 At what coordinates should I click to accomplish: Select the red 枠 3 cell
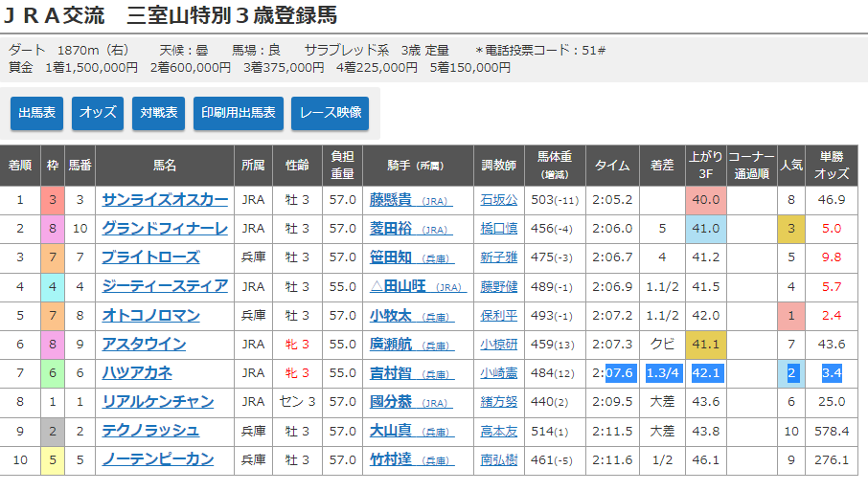(x=53, y=200)
